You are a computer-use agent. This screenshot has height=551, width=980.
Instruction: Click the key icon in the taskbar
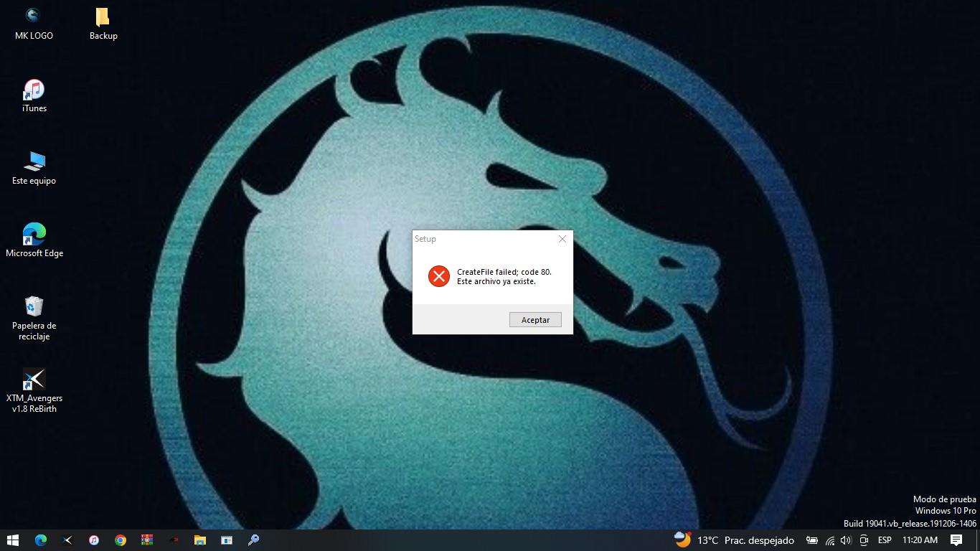253,540
